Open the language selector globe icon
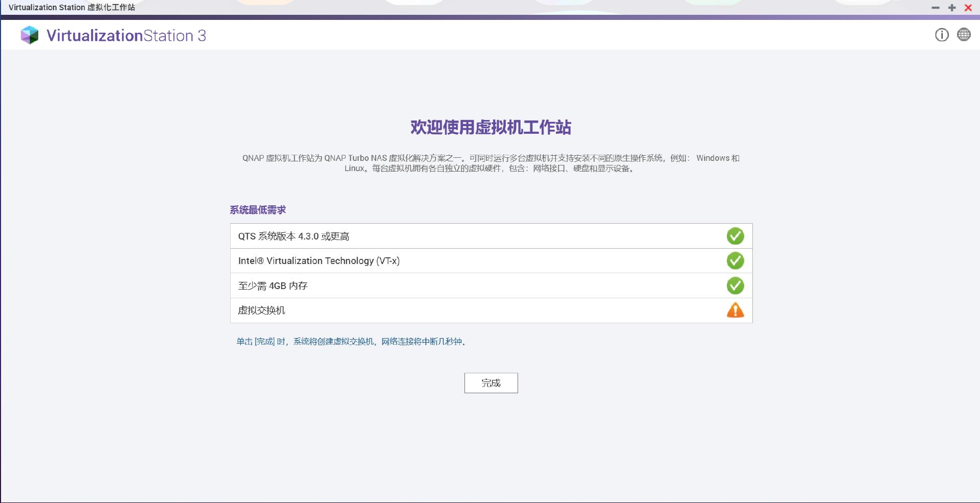 point(964,35)
